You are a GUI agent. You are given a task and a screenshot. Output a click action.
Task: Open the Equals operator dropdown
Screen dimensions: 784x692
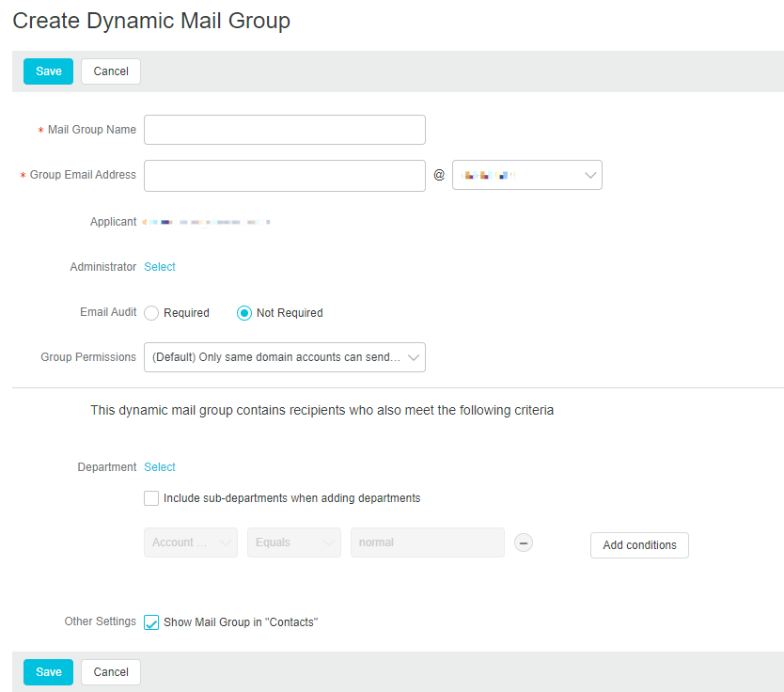tap(293, 543)
